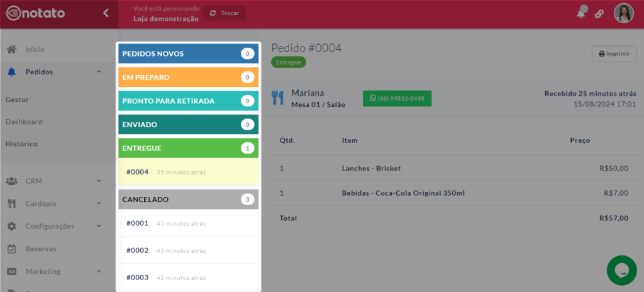Go to Início home icon
This screenshot has width=644, height=292.
click(11, 49)
